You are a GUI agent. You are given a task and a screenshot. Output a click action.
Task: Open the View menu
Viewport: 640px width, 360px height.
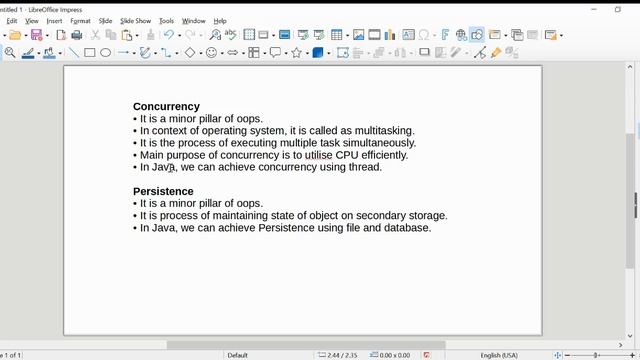[x=31, y=21]
